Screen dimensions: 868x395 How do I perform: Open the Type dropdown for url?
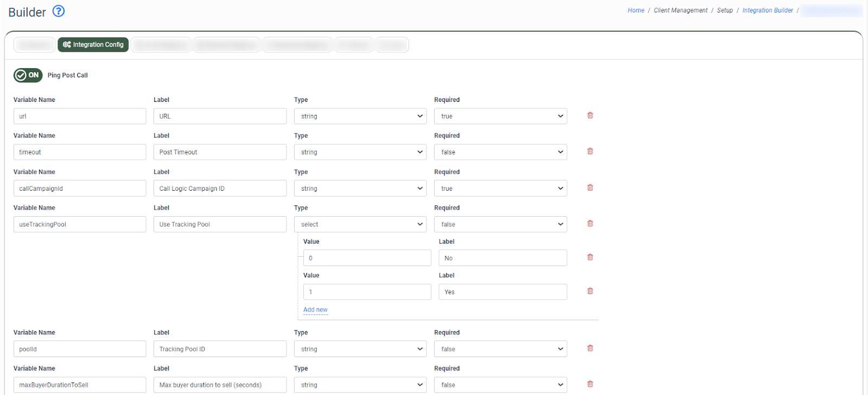pyautogui.click(x=360, y=116)
